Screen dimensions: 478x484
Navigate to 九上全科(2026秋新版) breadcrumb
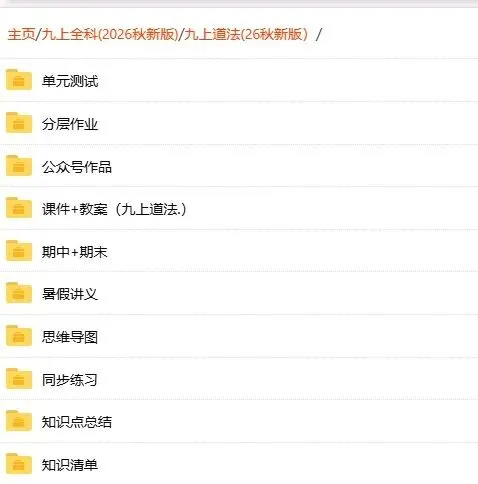pyautogui.click(x=110, y=34)
